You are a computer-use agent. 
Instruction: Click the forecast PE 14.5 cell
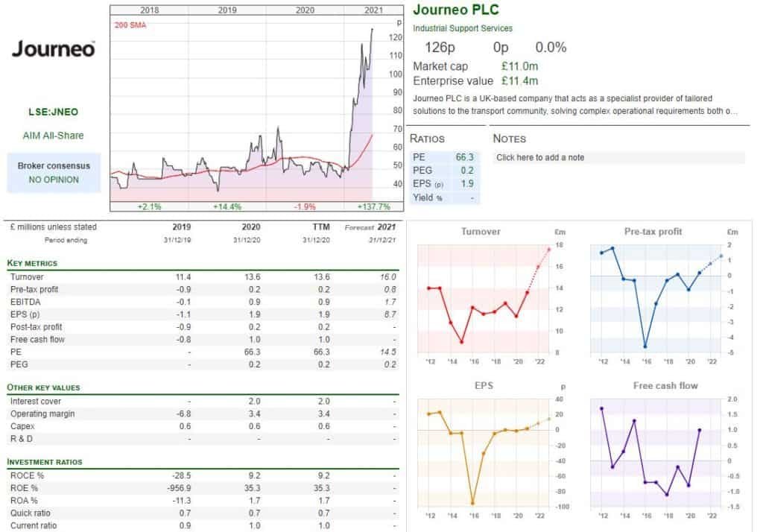388,352
